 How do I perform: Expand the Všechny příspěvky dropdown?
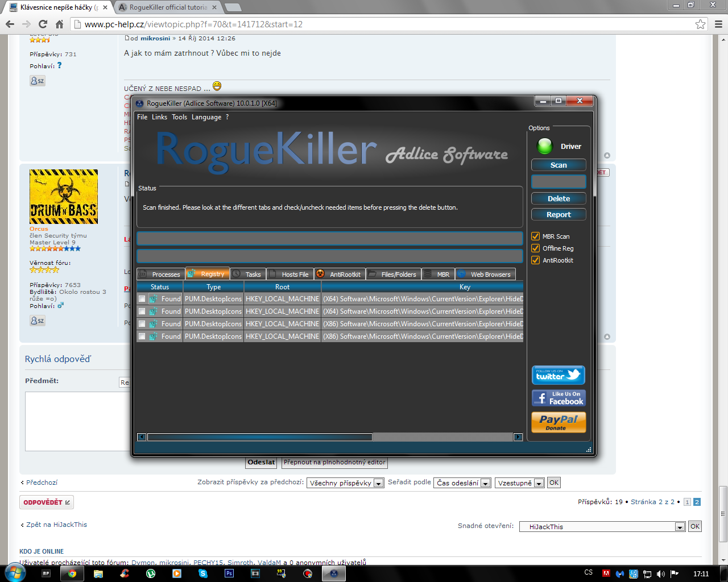point(345,483)
